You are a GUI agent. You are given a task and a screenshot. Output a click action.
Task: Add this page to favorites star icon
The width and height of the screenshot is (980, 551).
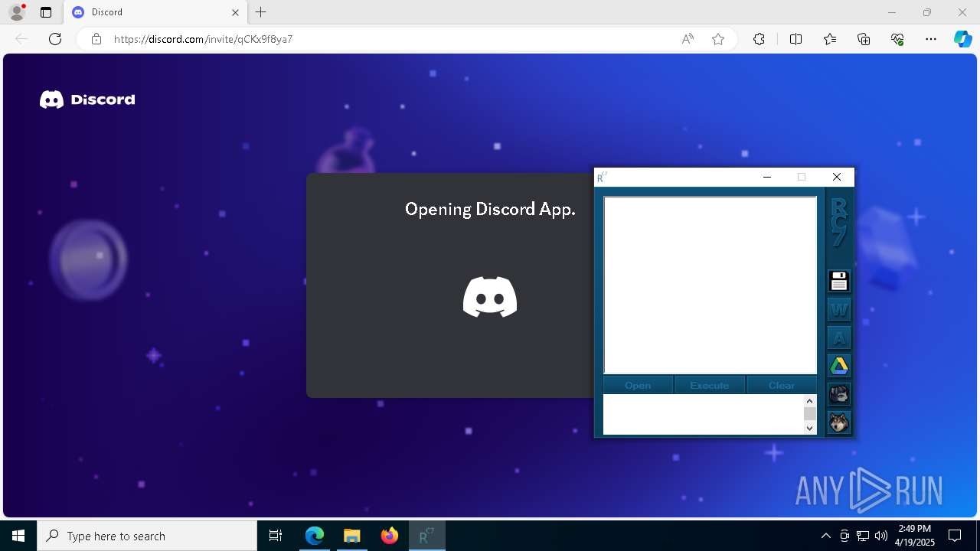coord(718,39)
